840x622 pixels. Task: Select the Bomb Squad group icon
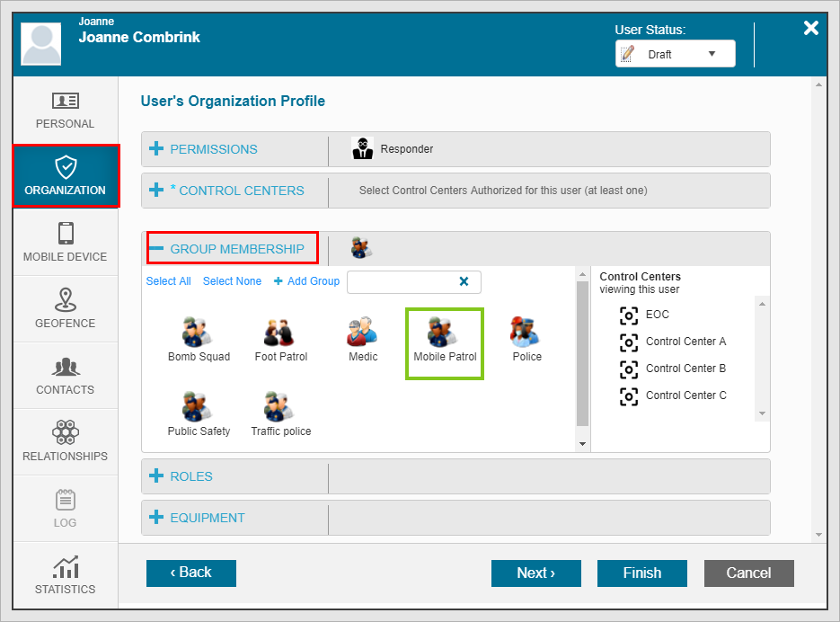(198, 333)
